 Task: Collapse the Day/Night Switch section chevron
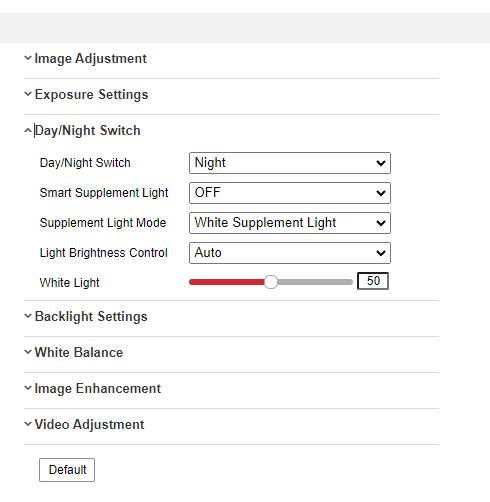coord(28,130)
